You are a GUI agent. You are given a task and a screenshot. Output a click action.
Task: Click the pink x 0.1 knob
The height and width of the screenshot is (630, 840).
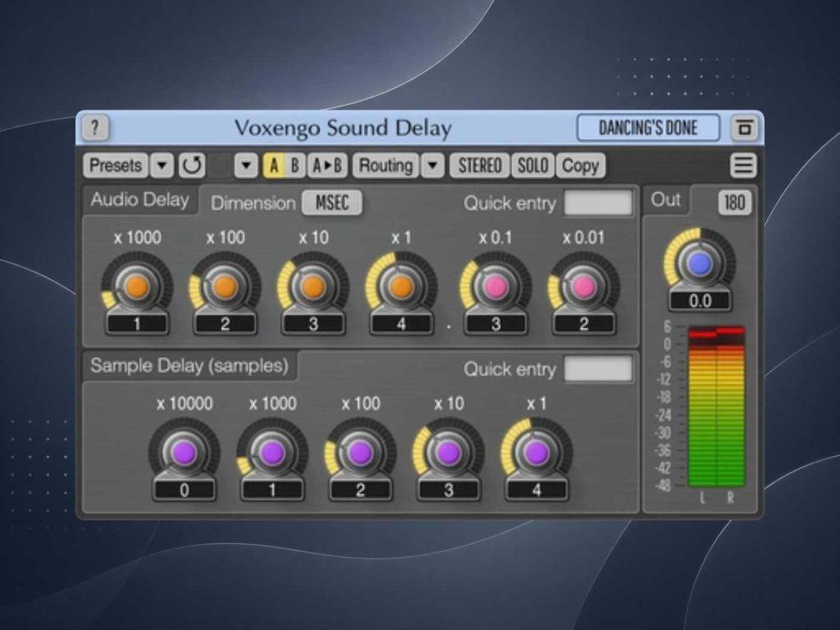click(495, 287)
